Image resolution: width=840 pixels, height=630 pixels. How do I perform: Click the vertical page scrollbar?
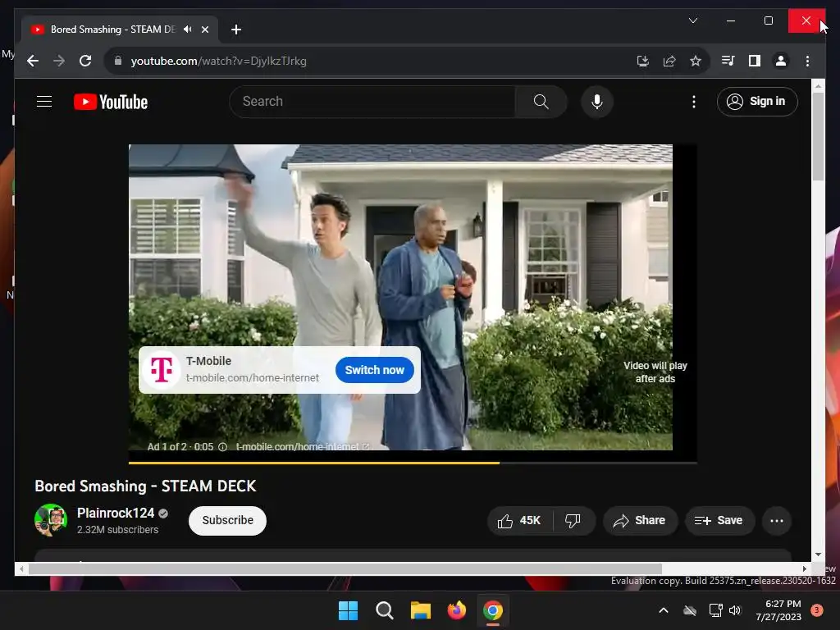click(x=818, y=135)
